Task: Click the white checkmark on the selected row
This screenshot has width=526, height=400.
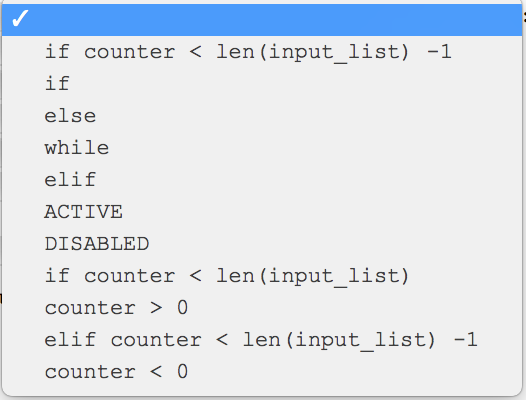Action: click(20, 18)
